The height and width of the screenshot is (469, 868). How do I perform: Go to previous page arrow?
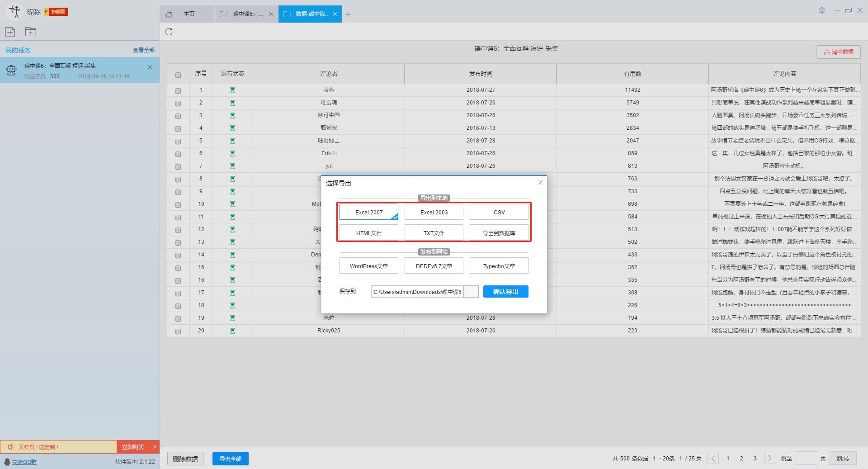click(713, 459)
